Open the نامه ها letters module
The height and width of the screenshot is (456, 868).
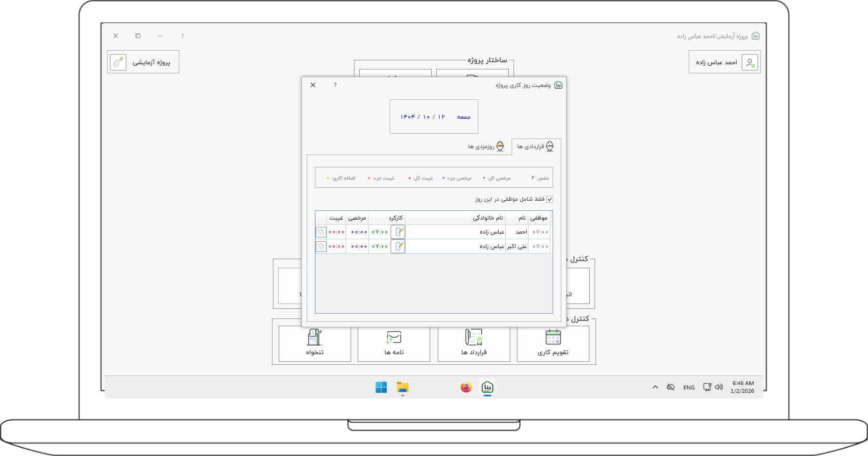(x=393, y=344)
